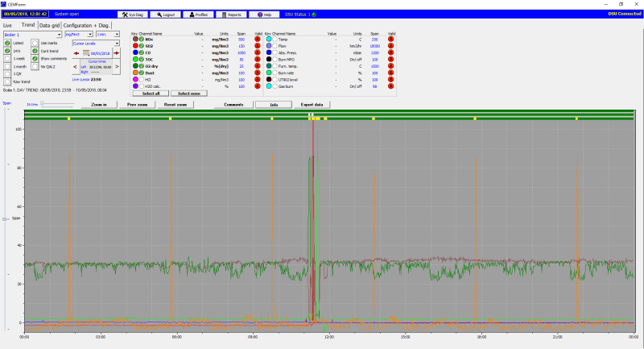Enable the HCl channel checkbox

coord(141,80)
